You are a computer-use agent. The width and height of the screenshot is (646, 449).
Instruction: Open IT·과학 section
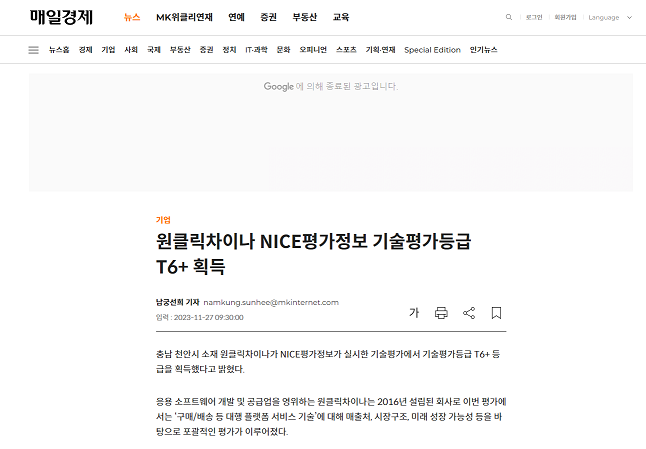[256, 50]
